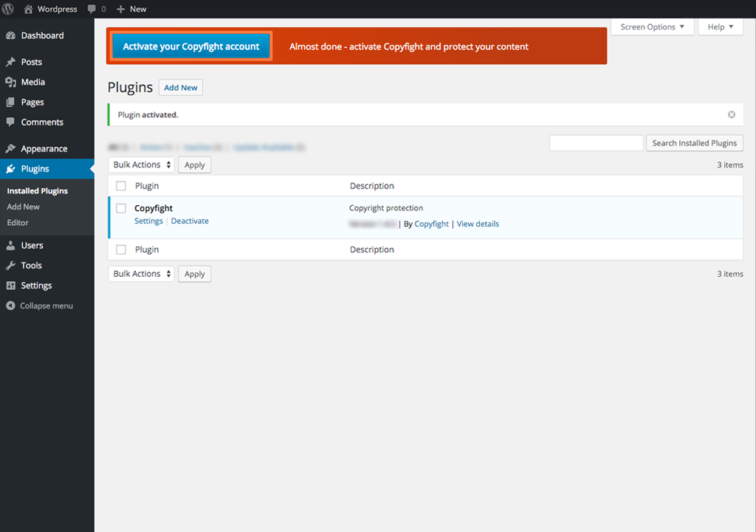
Task: Click the Dashboard gauge icon
Action: coord(10,35)
